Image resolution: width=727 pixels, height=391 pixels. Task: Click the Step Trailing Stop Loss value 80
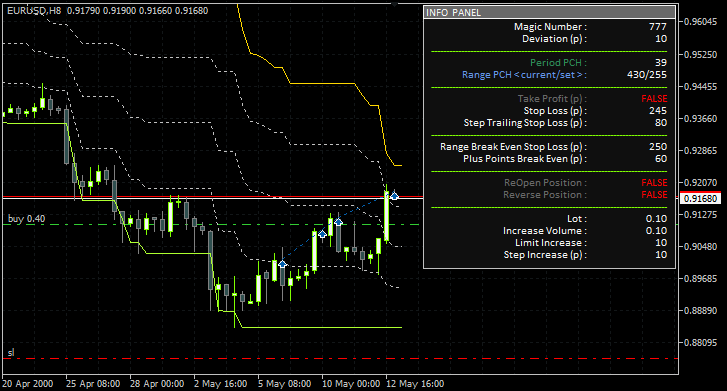tap(661, 123)
